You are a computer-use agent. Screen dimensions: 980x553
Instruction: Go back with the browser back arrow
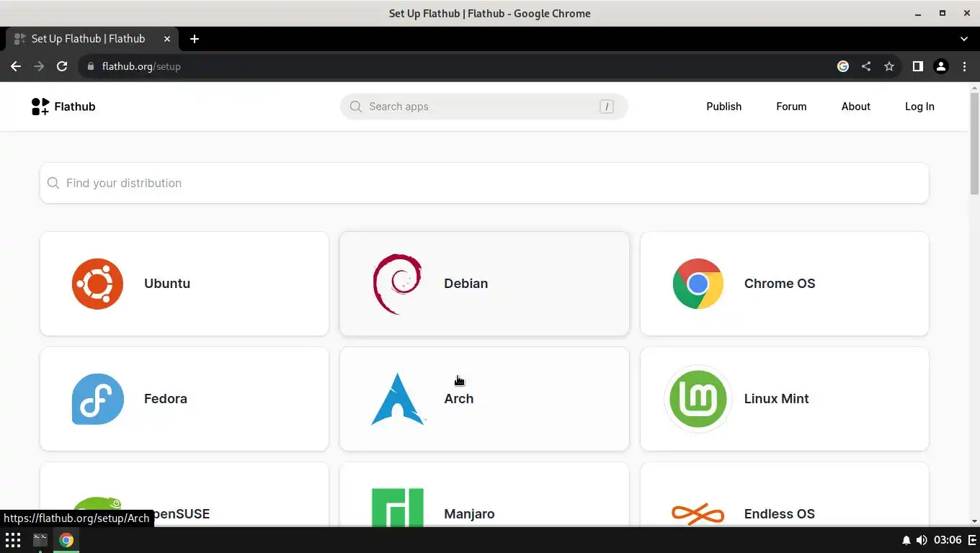tap(16, 66)
